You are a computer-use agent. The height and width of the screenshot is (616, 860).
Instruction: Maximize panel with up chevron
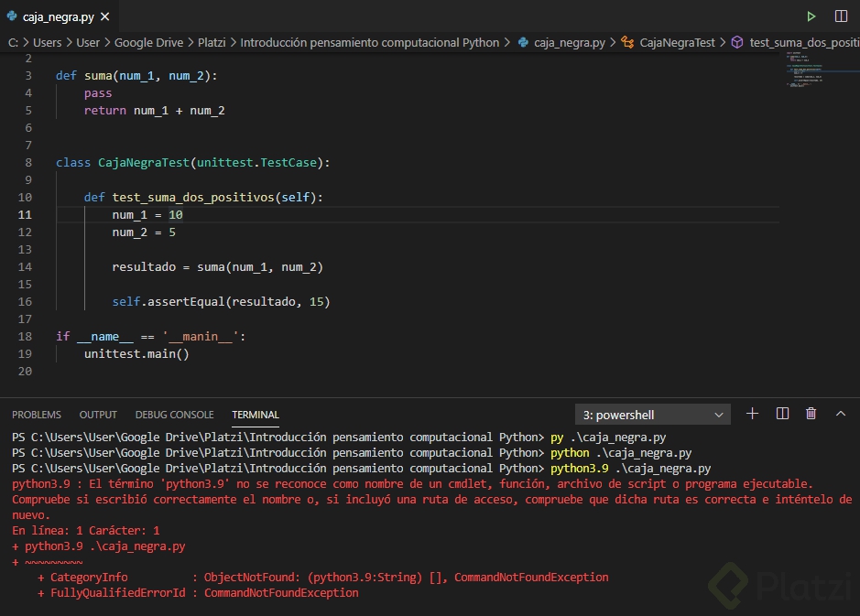[x=840, y=414]
